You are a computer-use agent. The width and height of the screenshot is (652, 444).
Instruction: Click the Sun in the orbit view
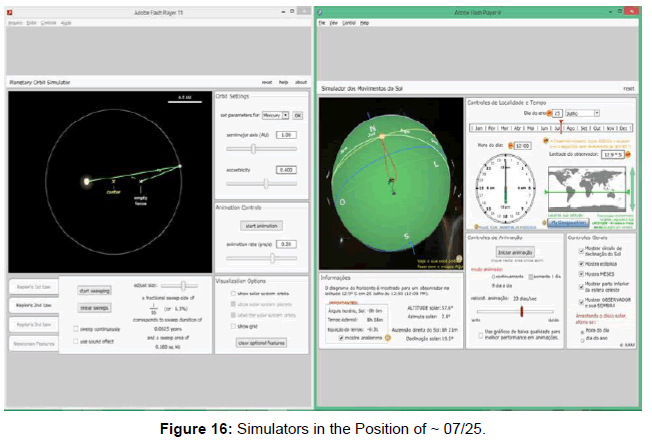[x=87, y=181]
